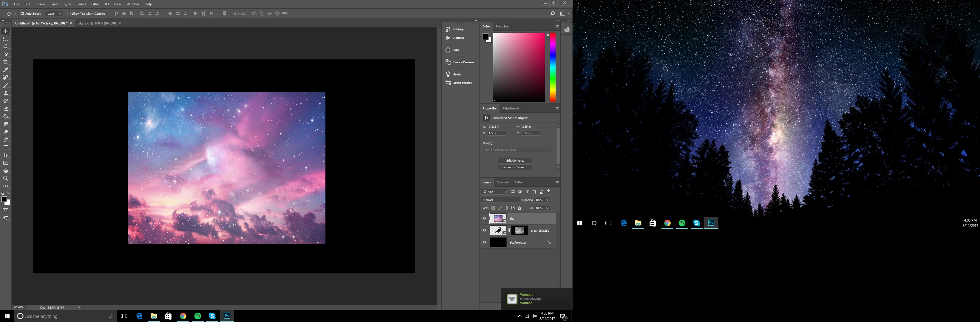Switch to the Channels tab

(503, 182)
